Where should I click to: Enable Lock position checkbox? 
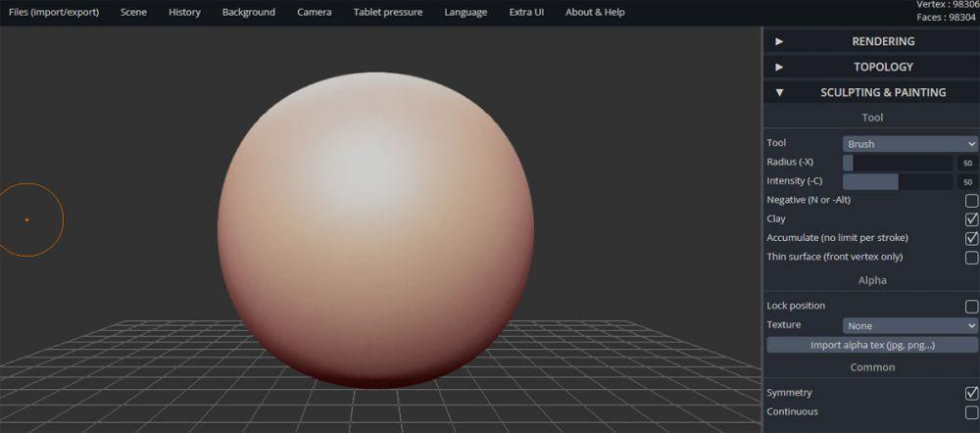pos(971,307)
